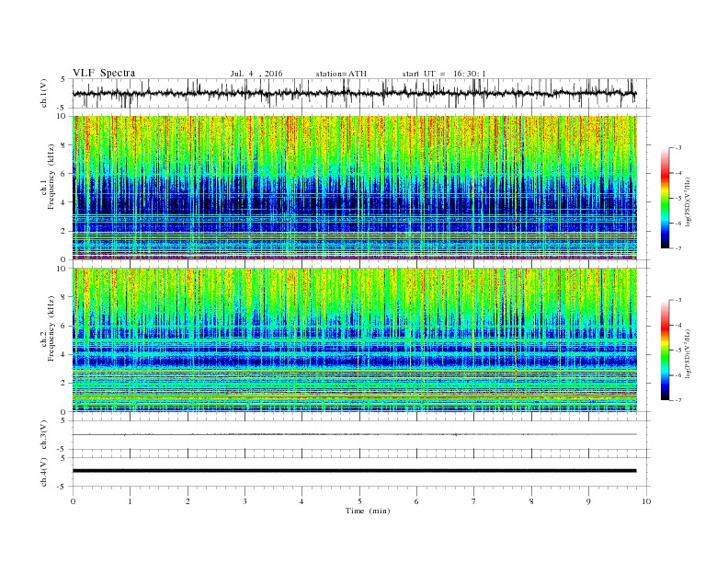The width and height of the screenshot is (728, 563).
Task: Click the ch.1 voltage waveform trace
Action: click(354, 94)
